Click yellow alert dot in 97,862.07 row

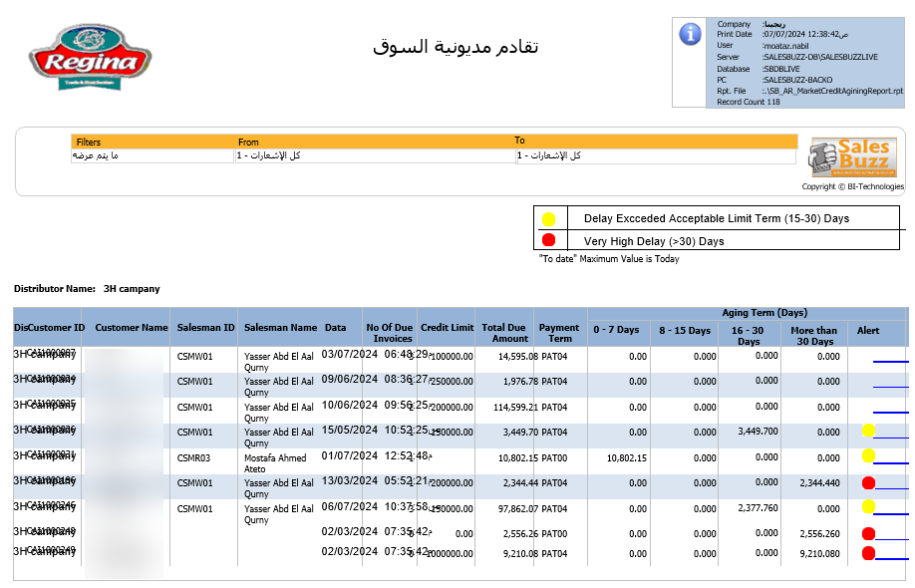point(868,507)
